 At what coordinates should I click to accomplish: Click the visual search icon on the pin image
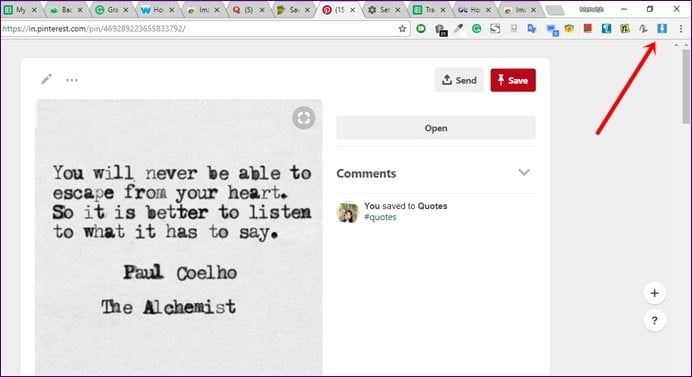304,117
